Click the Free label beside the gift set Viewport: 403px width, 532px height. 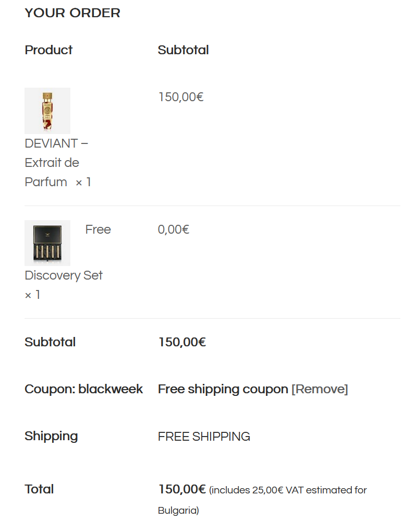pyautogui.click(x=98, y=229)
